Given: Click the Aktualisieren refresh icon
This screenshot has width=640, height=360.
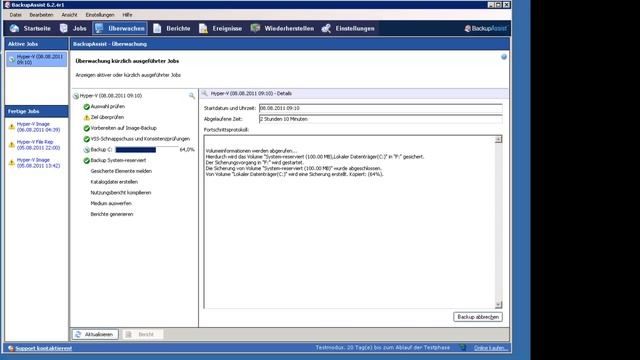Looking at the screenshot, I should [x=78, y=334].
